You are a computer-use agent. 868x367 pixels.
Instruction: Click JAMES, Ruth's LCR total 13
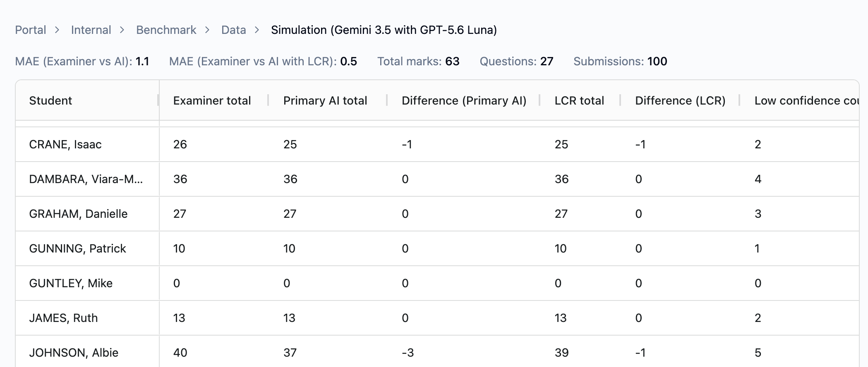pyautogui.click(x=561, y=318)
